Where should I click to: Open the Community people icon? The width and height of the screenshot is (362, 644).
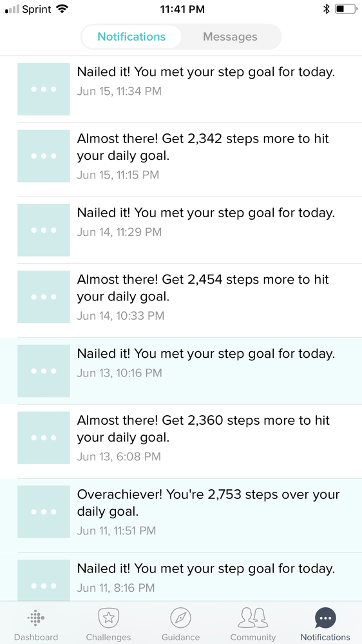click(x=253, y=618)
